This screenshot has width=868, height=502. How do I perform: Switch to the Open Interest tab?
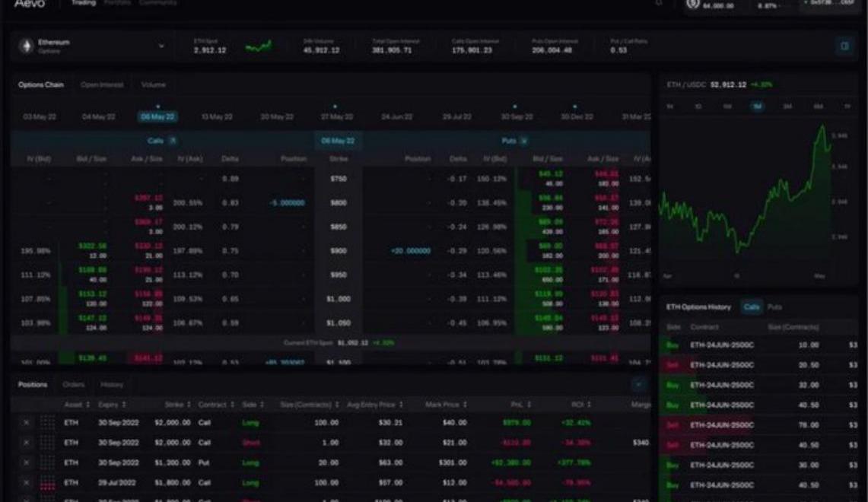point(99,84)
